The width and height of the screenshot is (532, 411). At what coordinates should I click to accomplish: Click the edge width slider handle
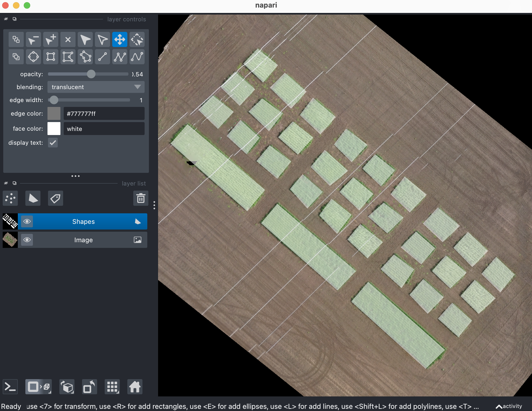point(54,100)
